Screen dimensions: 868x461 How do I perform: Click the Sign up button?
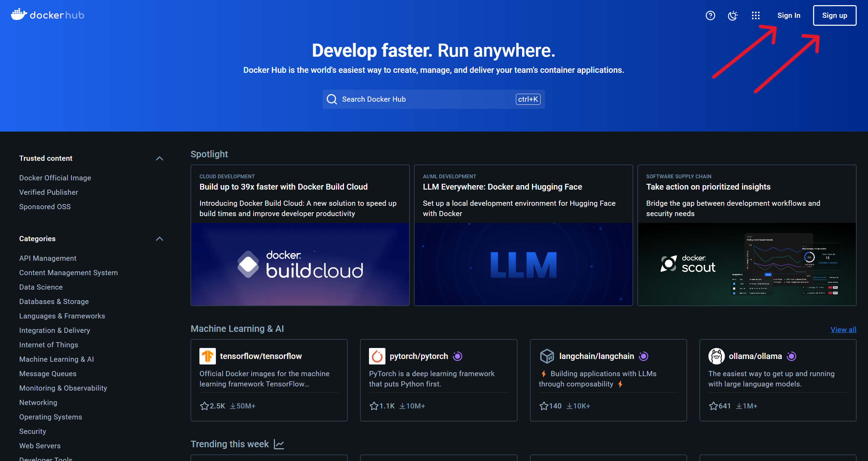click(x=834, y=15)
